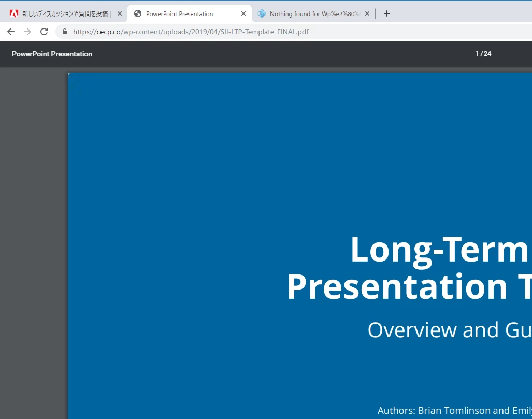Click the total page count 24
Viewport: 532px width, 419px height.
tap(487, 53)
